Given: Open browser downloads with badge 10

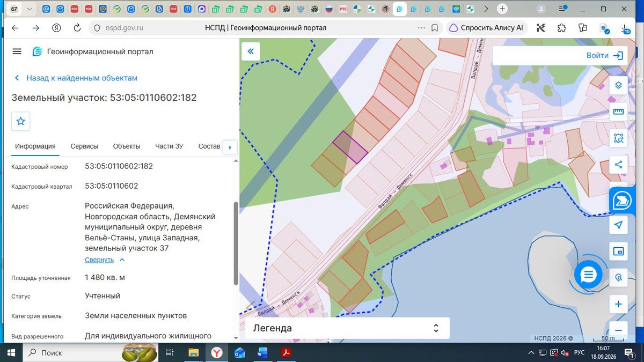Looking at the screenshot, I should [625, 28].
